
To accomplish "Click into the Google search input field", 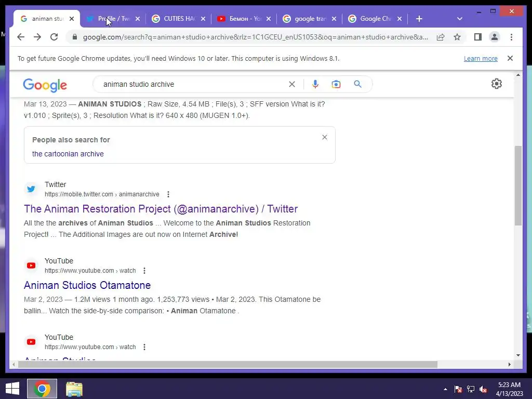I will [193, 84].
